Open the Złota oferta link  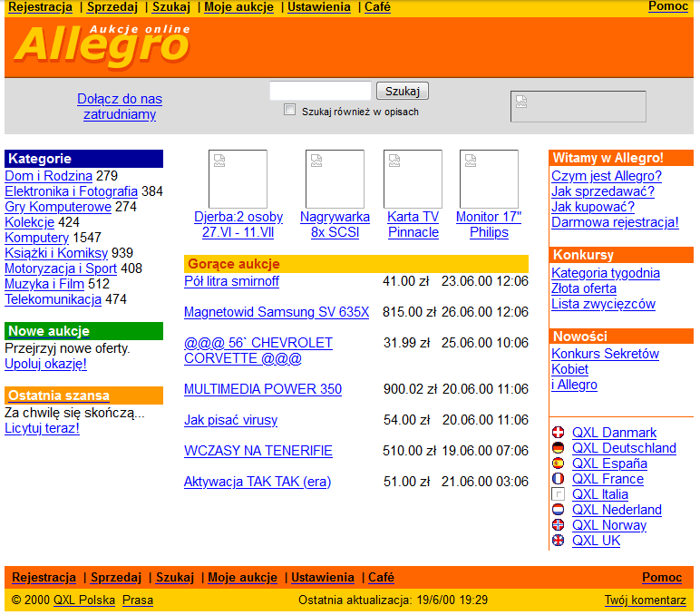coord(584,288)
